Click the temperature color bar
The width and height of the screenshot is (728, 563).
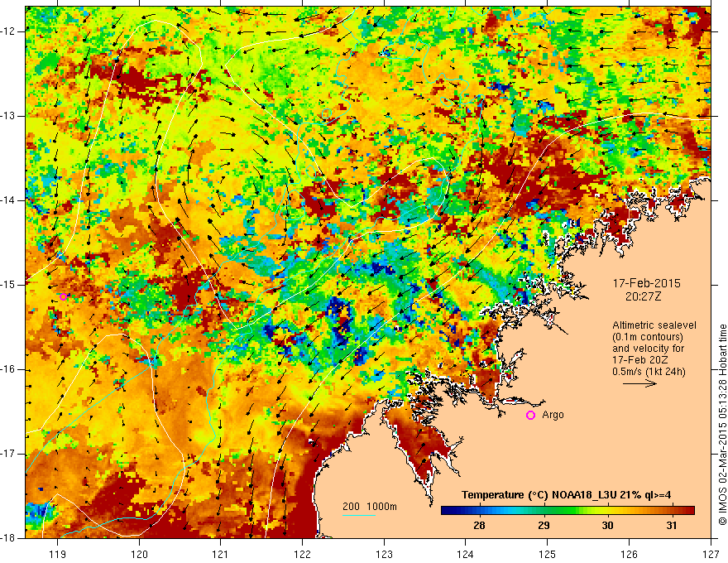coord(568,511)
